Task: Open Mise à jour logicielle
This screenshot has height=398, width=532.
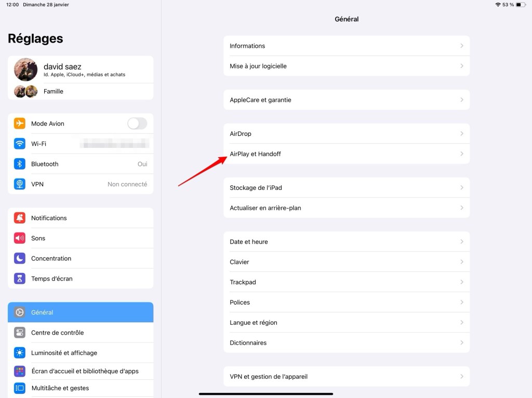Action: coord(347,66)
